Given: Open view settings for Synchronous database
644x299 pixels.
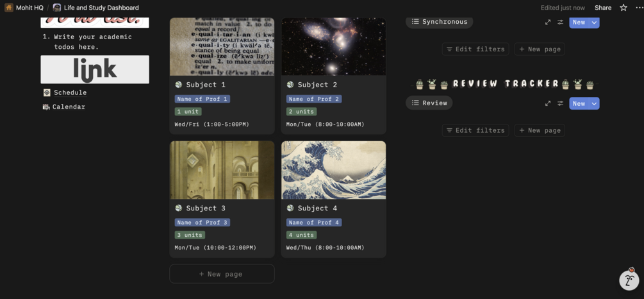Looking at the screenshot, I should click(560, 22).
